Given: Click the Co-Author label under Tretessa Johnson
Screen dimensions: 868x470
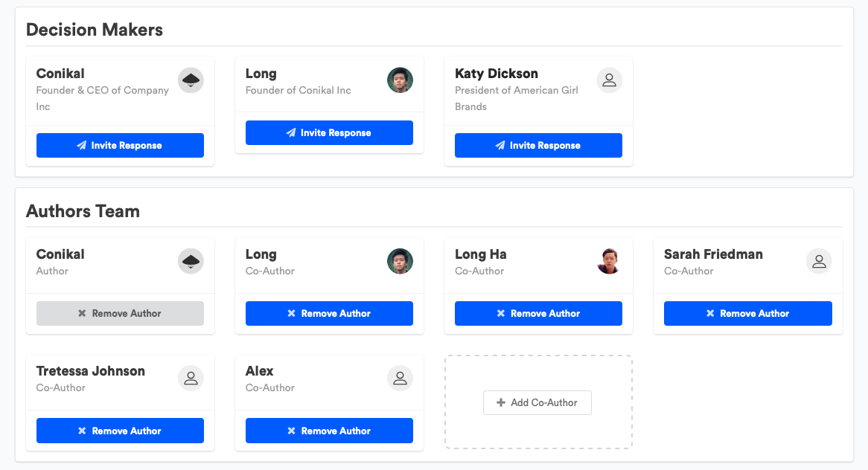Looking at the screenshot, I should [61, 387].
